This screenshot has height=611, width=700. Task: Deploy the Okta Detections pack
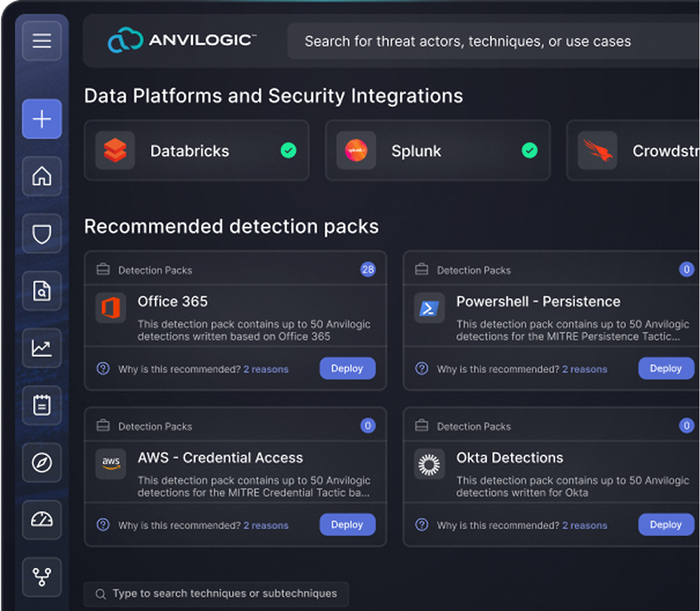665,525
